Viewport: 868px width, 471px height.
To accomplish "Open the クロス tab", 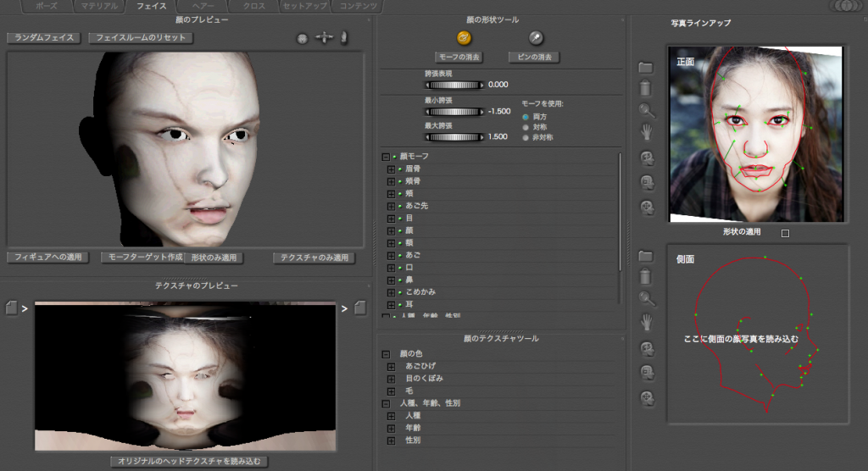I will click(254, 6).
